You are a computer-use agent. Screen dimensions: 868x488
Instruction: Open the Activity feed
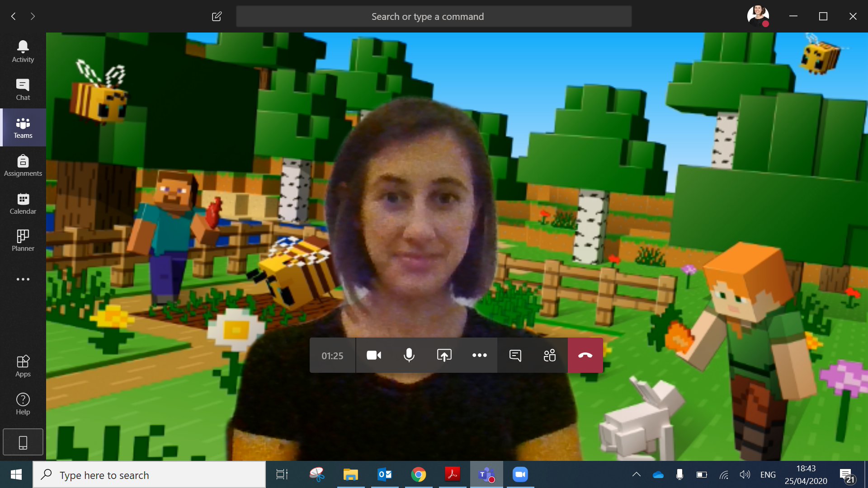pos(23,52)
